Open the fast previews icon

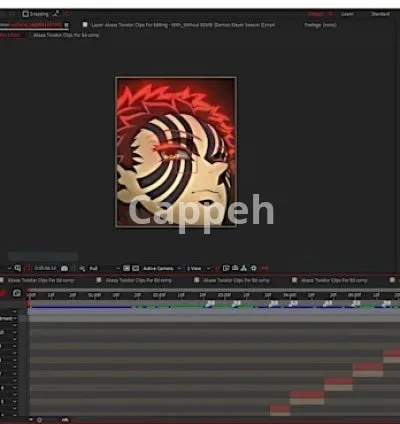(226, 268)
